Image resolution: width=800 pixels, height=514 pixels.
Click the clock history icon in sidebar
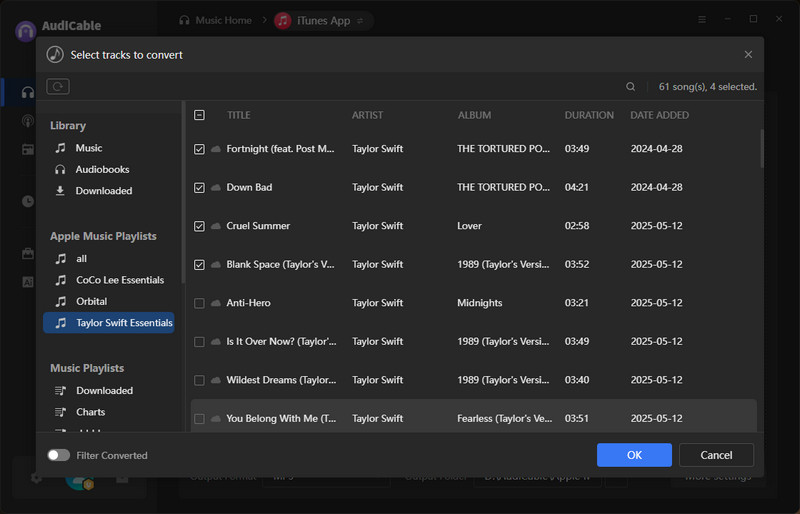point(28,201)
